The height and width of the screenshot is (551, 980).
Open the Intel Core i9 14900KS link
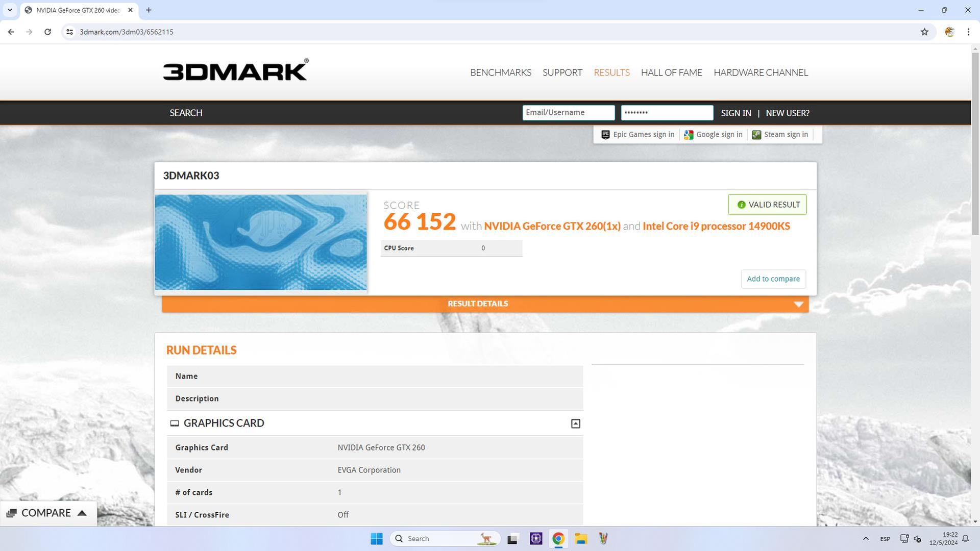[716, 226]
